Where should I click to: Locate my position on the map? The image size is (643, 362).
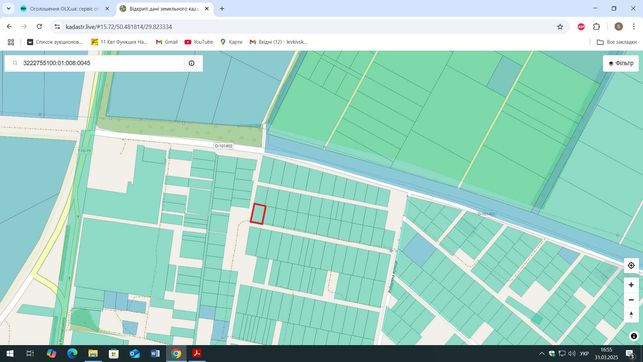tap(631, 266)
